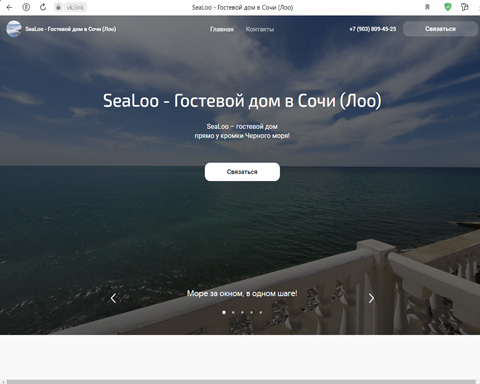Viewport: 480px width, 384px height.
Task: Call the phone number +7 (903) 809-45-25
Action: coord(373,29)
